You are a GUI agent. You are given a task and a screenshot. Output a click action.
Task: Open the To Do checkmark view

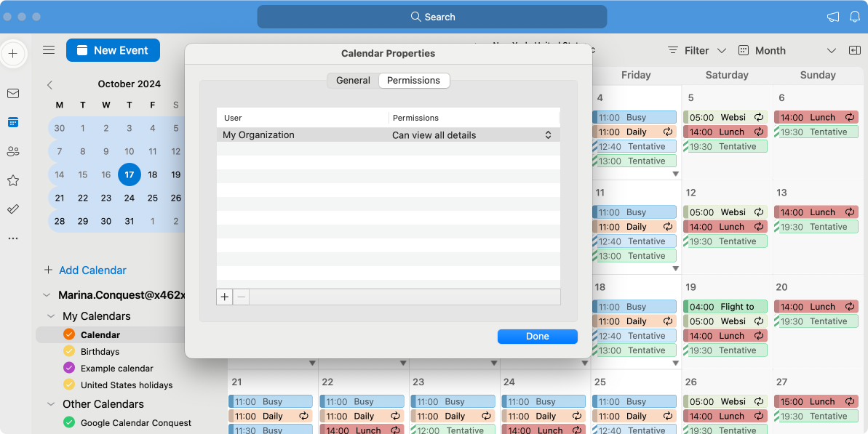coord(13,209)
